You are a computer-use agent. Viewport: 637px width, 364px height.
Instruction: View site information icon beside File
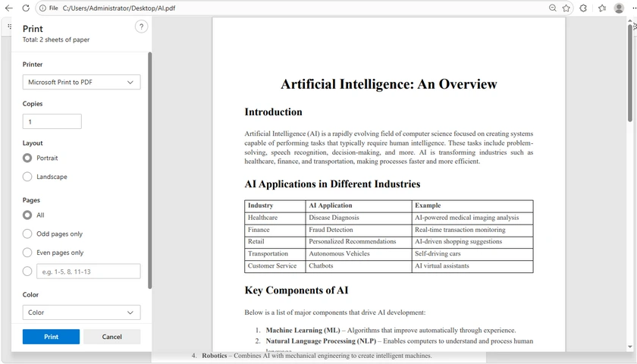point(42,8)
